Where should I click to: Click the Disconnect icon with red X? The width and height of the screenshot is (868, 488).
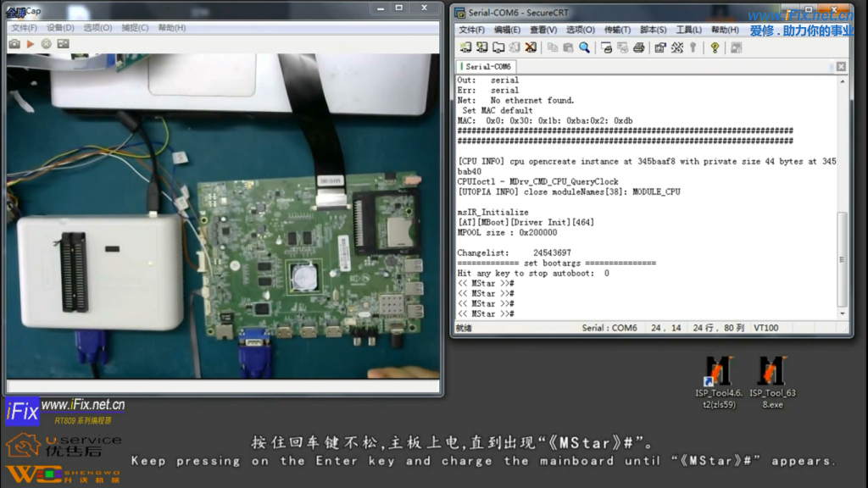pos(531,47)
